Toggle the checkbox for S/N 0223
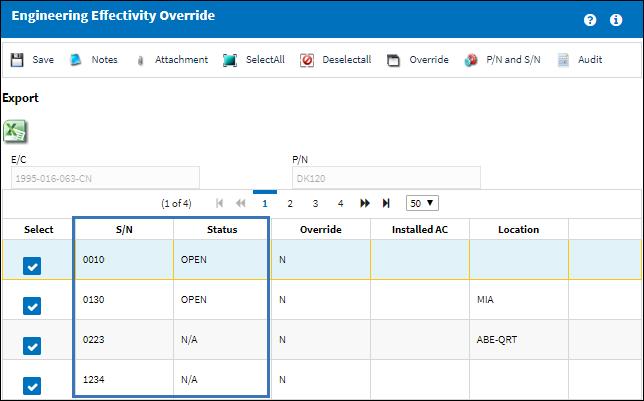Viewport: 644px width, 401px height. (x=32, y=346)
